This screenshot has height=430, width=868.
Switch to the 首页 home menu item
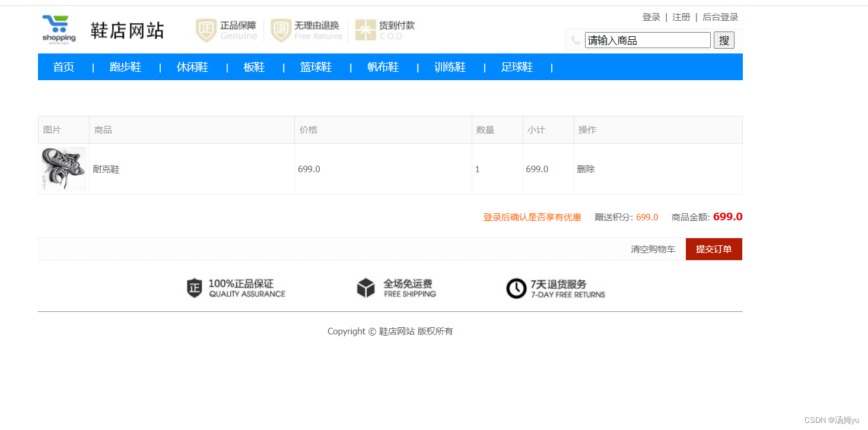click(x=63, y=67)
